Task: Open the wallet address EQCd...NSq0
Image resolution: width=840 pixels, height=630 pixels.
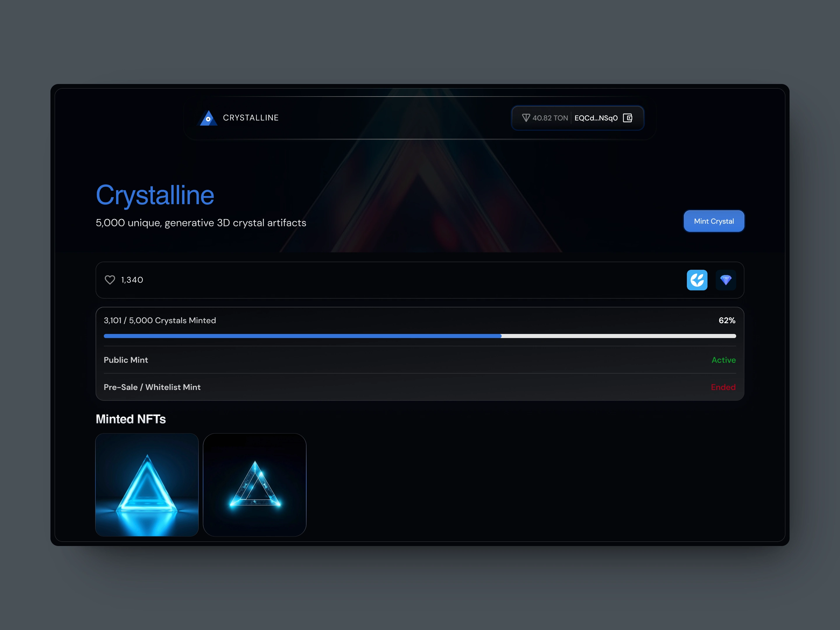Action: 596,118
